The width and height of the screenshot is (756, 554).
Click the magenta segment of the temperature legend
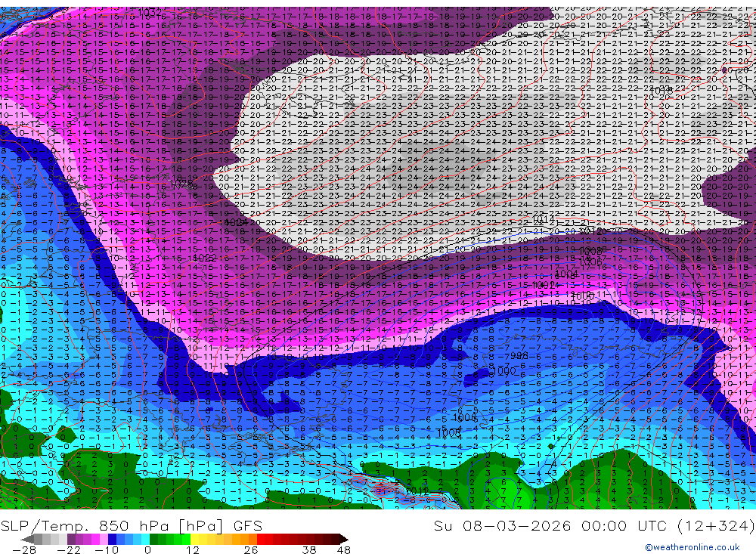click(95, 539)
